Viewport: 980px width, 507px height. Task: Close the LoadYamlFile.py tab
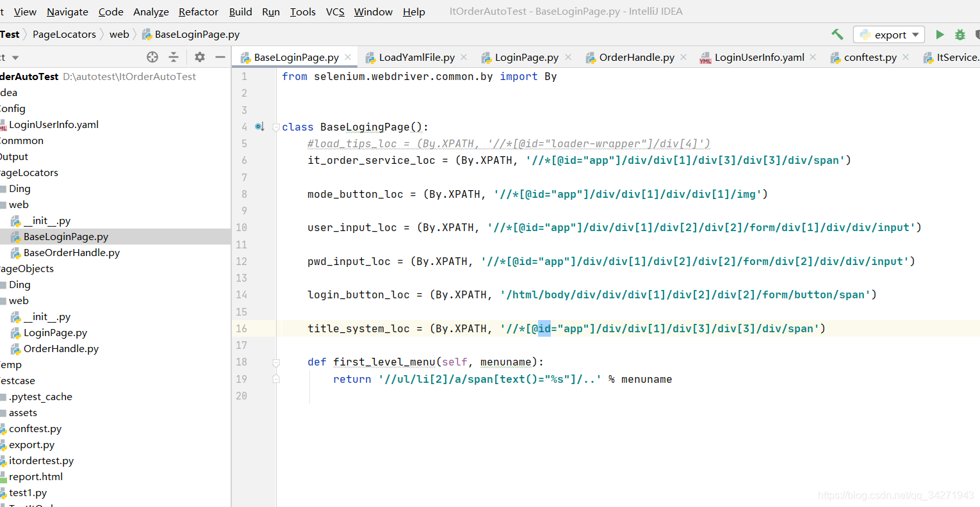(x=464, y=57)
